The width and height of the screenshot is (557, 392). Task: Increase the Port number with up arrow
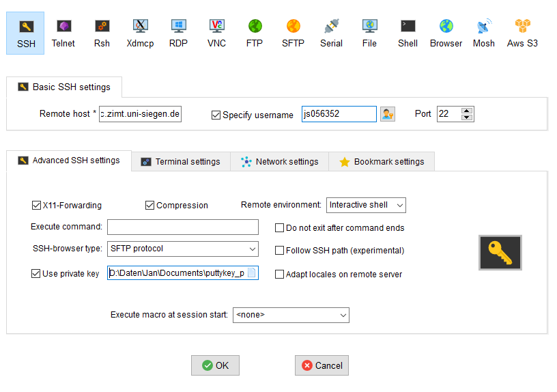coord(467,111)
